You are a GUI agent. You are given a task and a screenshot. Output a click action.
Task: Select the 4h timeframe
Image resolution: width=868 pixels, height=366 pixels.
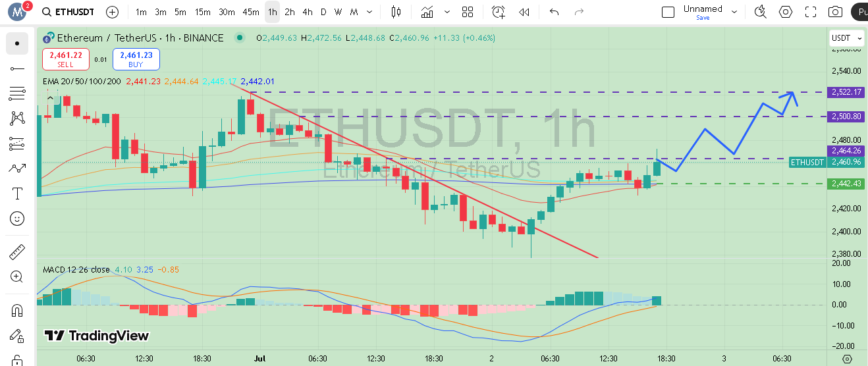pyautogui.click(x=308, y=12)
